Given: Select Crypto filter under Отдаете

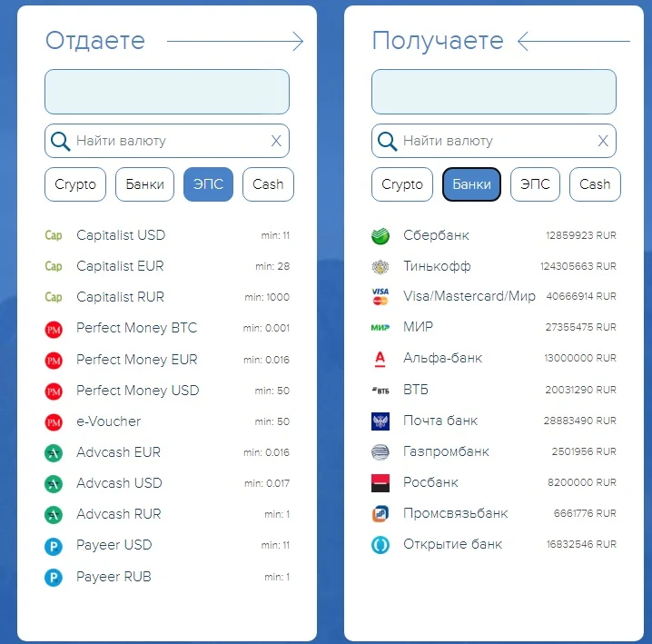Looking at the screenshot, I should pyautogui.click(x=75, y=184).
